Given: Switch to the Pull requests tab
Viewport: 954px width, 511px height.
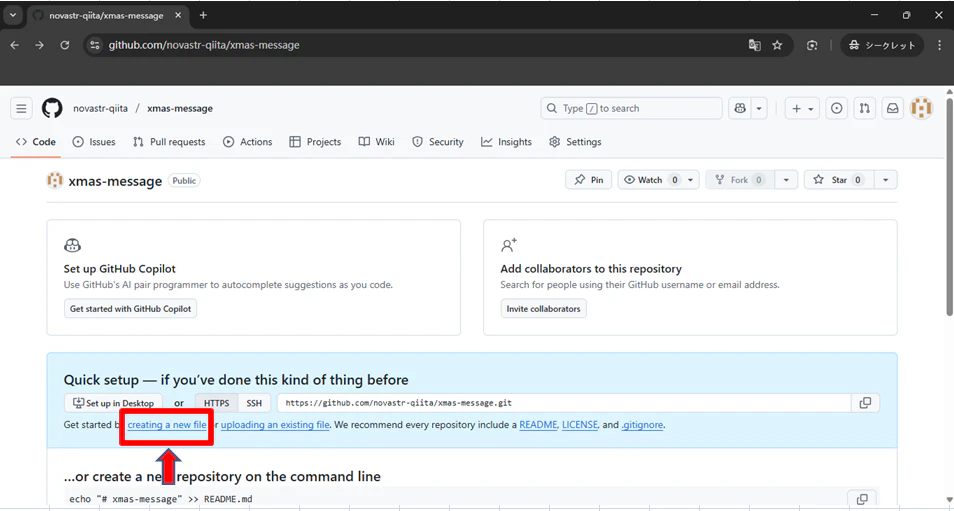Looking at the screenshot, I should tap(169, 142).
